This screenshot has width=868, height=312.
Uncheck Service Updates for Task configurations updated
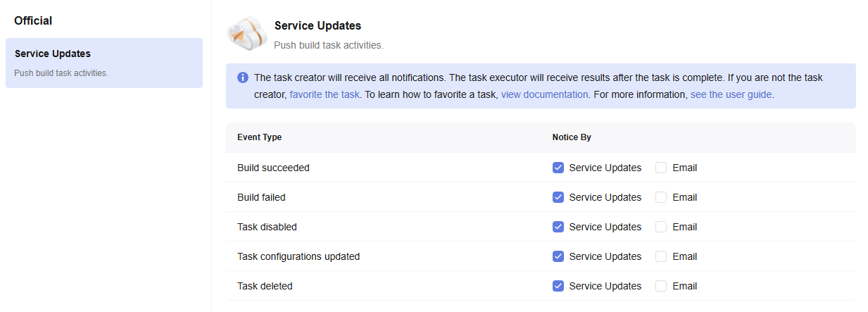click(x=558, y=256)
